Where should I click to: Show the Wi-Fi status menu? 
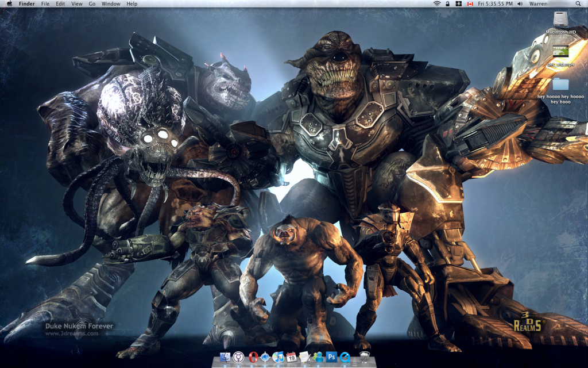pyautogui.click(x=437, y=4)
